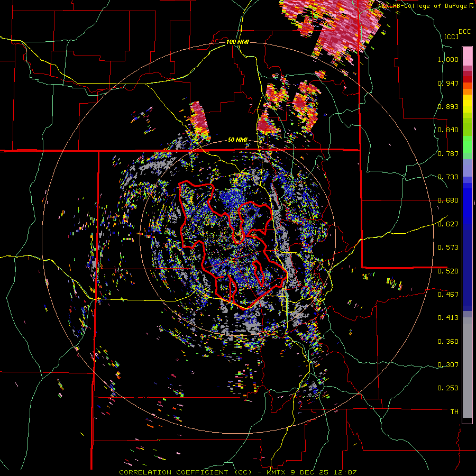
Task: Select the 0.840 legend value
Action: (x=448, y=130)
